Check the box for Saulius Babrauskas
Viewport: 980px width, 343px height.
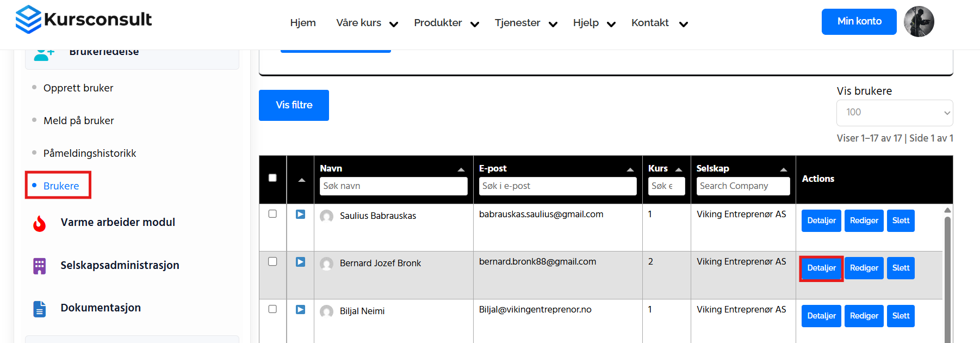coord(272,214)
